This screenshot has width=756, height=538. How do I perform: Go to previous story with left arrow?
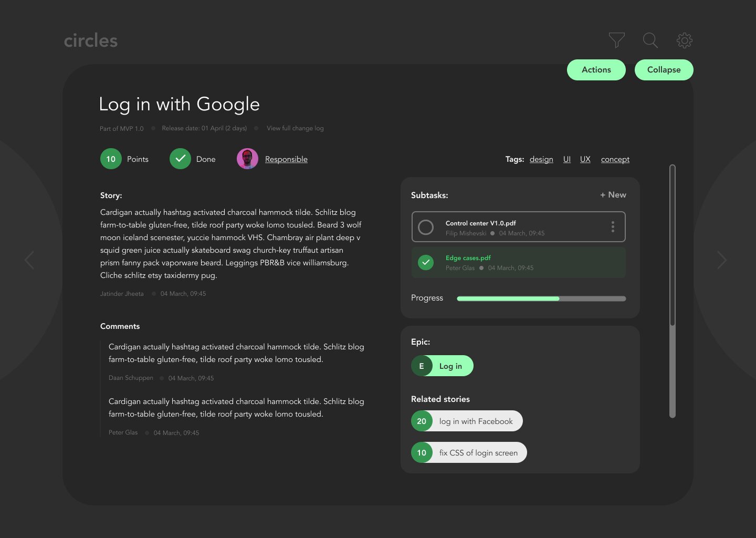point(29,260)
